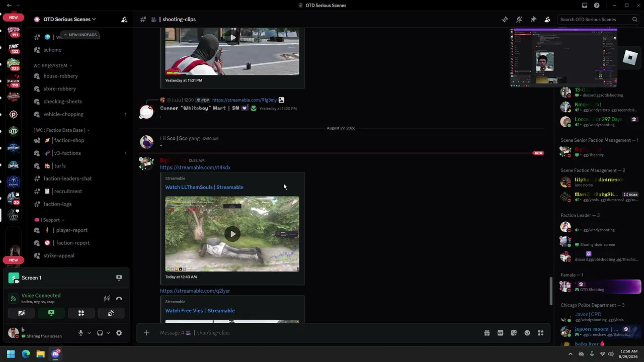Toggle headphone deafen
Screen dimensions: 644x362
(100, 333)
